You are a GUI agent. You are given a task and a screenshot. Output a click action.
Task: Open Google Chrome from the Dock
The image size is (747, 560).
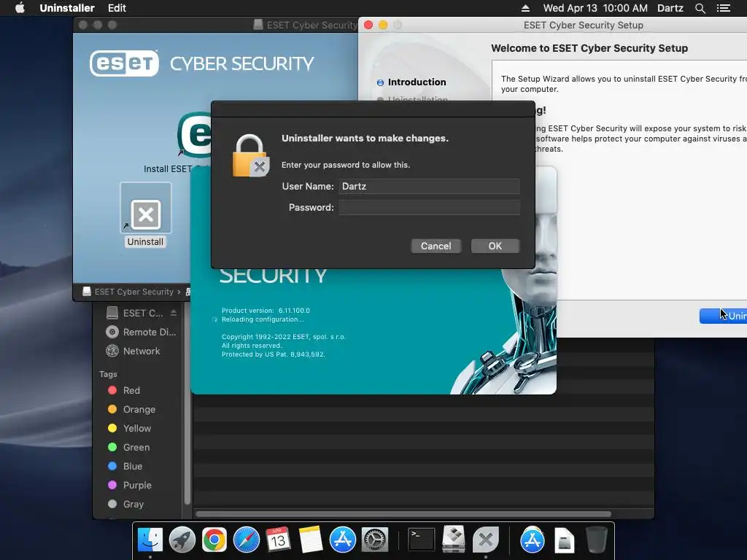click(214, 540)
